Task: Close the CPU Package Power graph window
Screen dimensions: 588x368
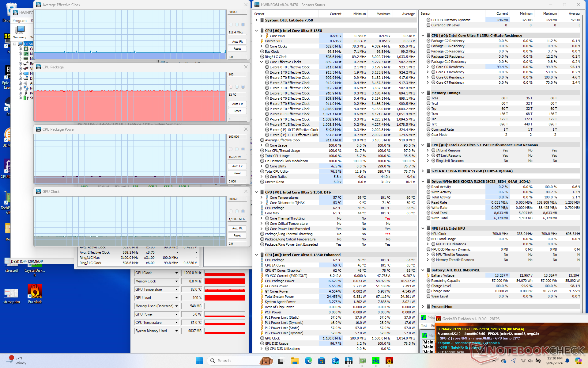Action: (x=246, y=129)
